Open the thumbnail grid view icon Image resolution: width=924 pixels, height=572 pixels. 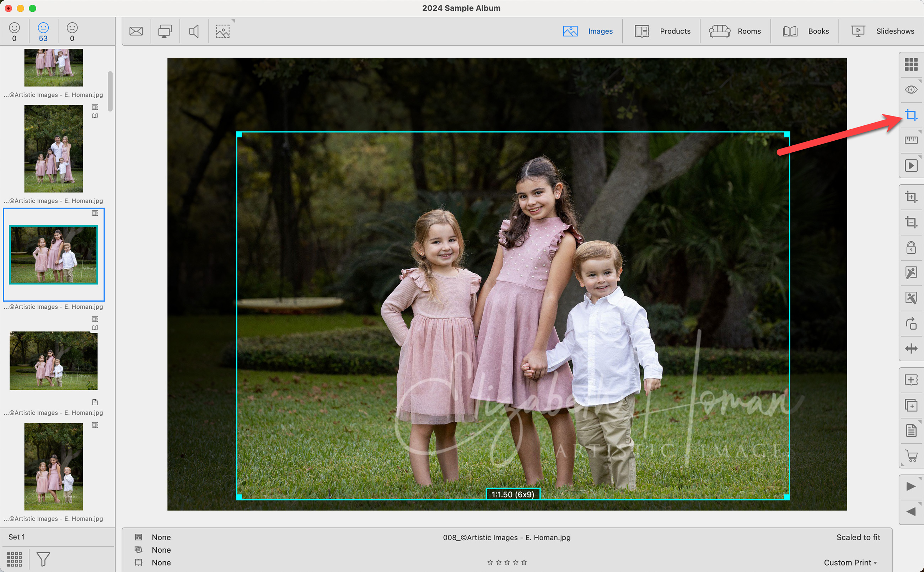[x=911, y=64]
